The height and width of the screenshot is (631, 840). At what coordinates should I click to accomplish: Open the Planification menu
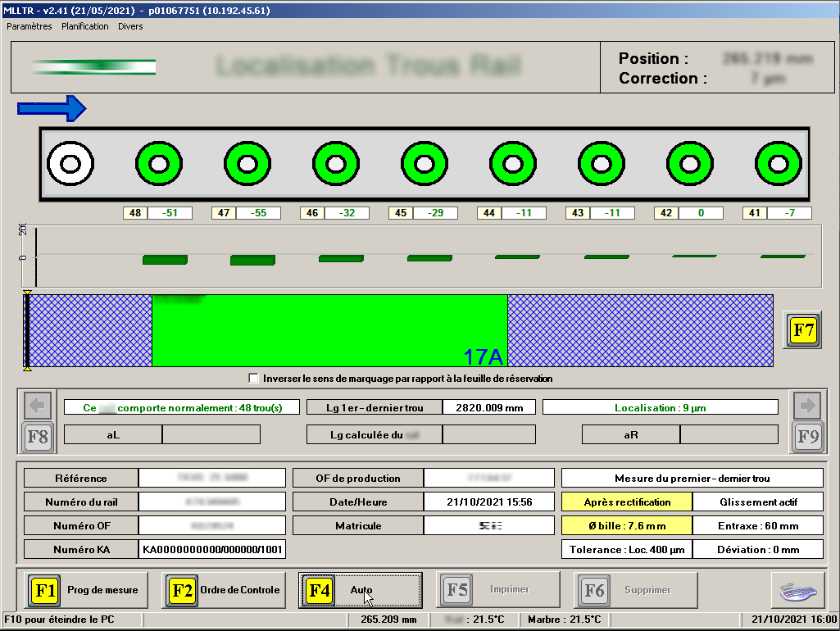(85, 26)
